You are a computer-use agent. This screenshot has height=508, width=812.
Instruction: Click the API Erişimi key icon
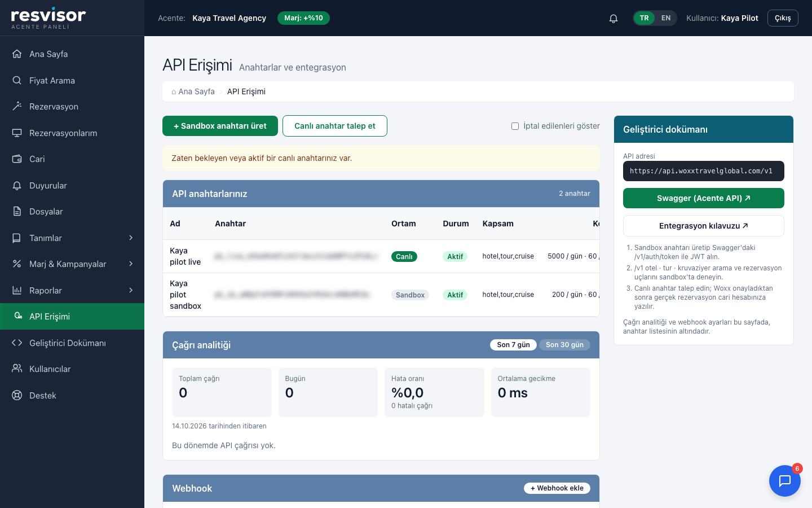pos(18,316)
